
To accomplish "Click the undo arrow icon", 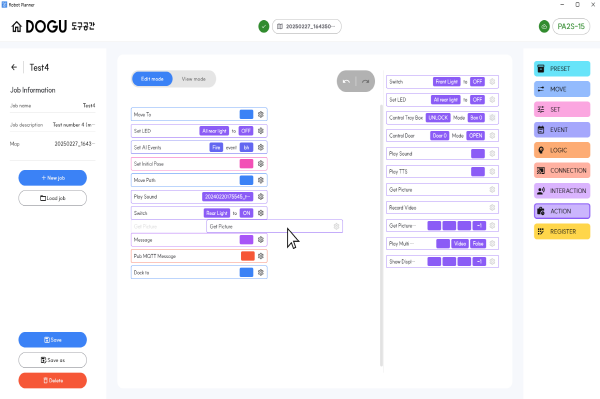I will pos(346,81).
